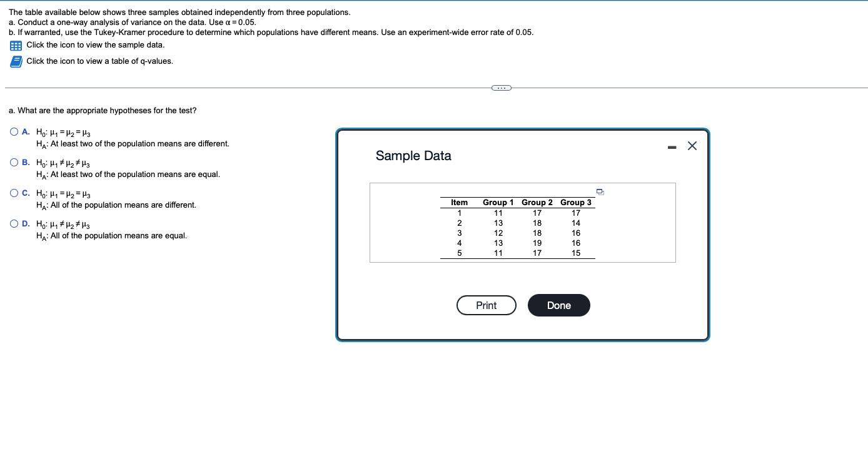Screen dimensions: 868x466
Task: Close the Sample Data dialog with X
Action: (x=692, y=146)
